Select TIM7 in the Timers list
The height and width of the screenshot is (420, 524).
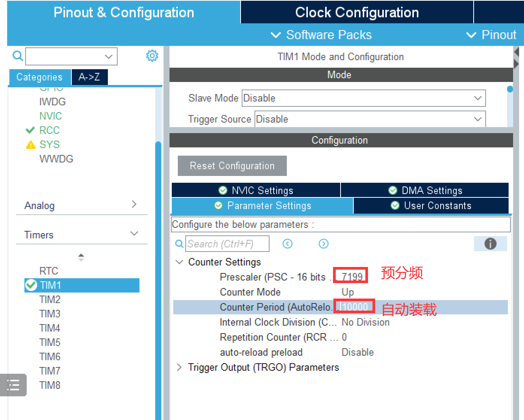coord(50,371)
